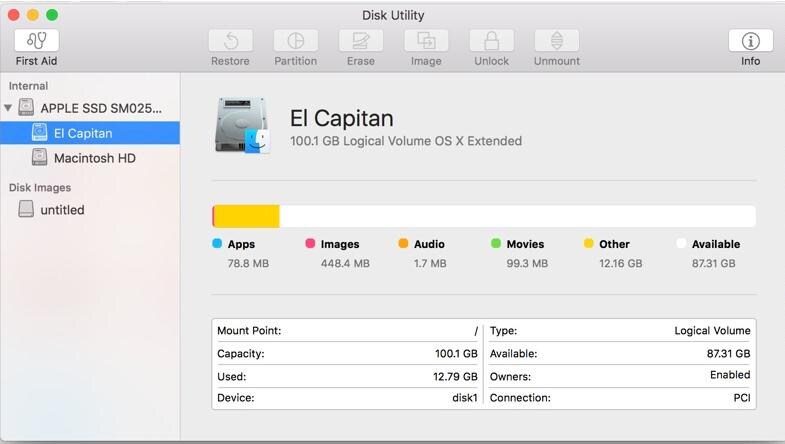This screenshot has height=444, width=785.
Task: Click the yellow minimize window button
Action: [x=33, y=15]
